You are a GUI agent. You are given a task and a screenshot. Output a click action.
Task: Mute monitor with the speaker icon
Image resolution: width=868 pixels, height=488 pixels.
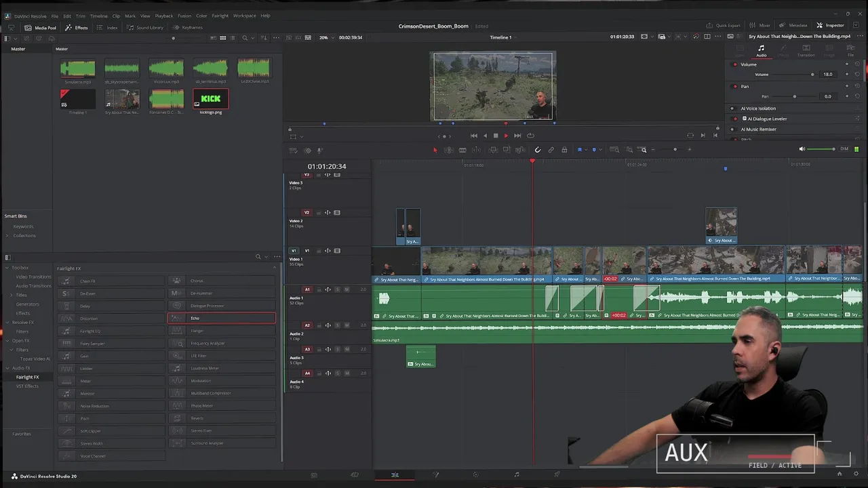[802, 149]
